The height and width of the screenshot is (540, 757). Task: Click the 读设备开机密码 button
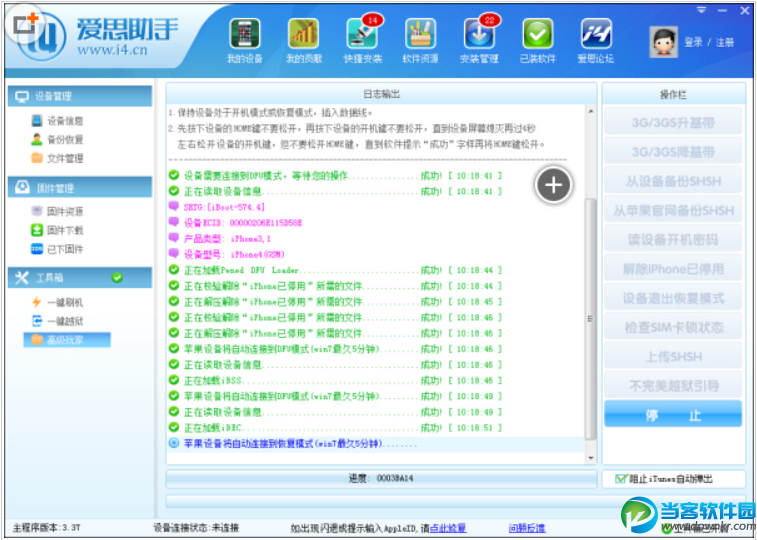click(x=673, y=240)
